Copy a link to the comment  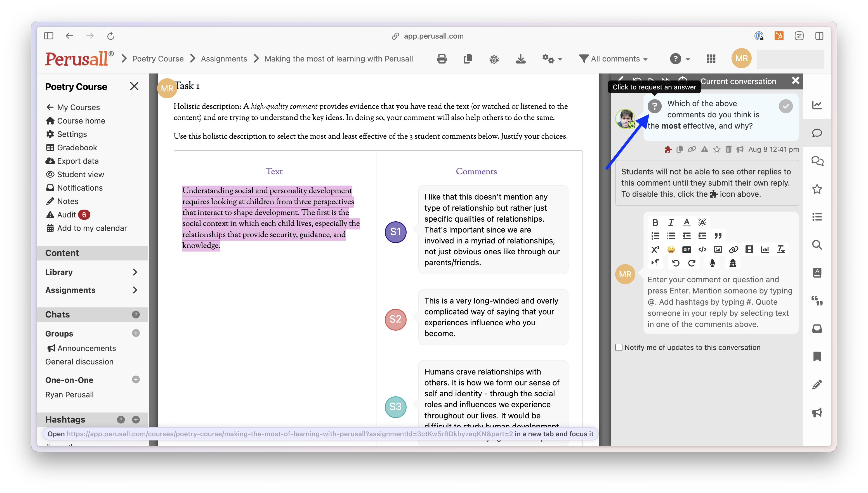[x=692, y=149]
